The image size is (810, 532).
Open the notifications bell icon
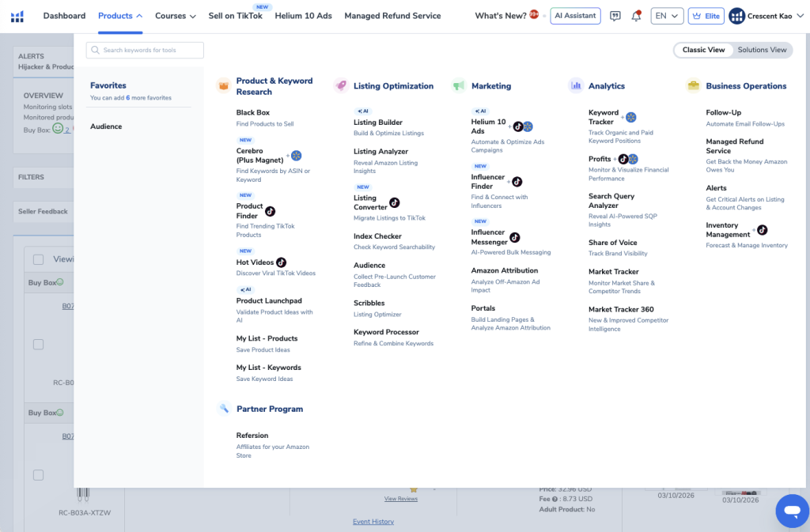pyautogui.click(x=636, y=16)
